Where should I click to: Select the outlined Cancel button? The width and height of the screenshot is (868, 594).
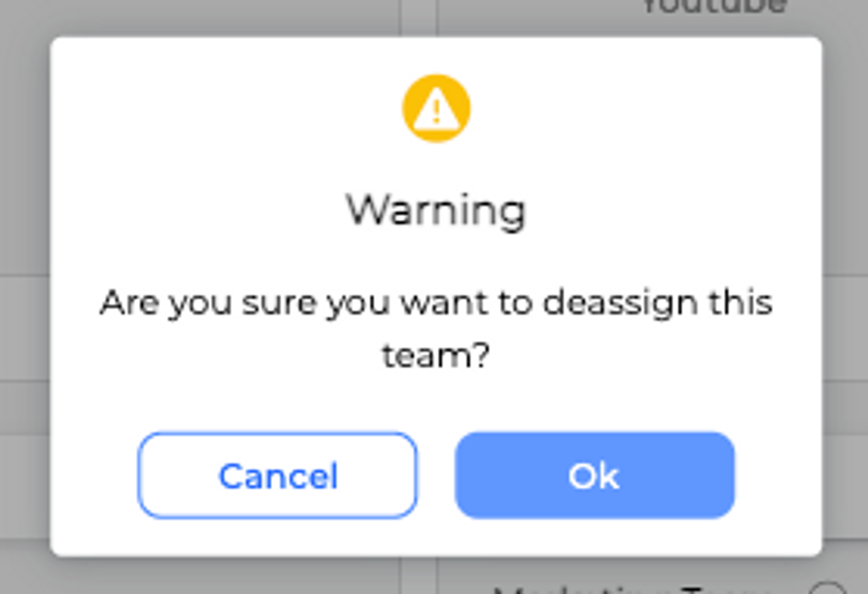277,476
